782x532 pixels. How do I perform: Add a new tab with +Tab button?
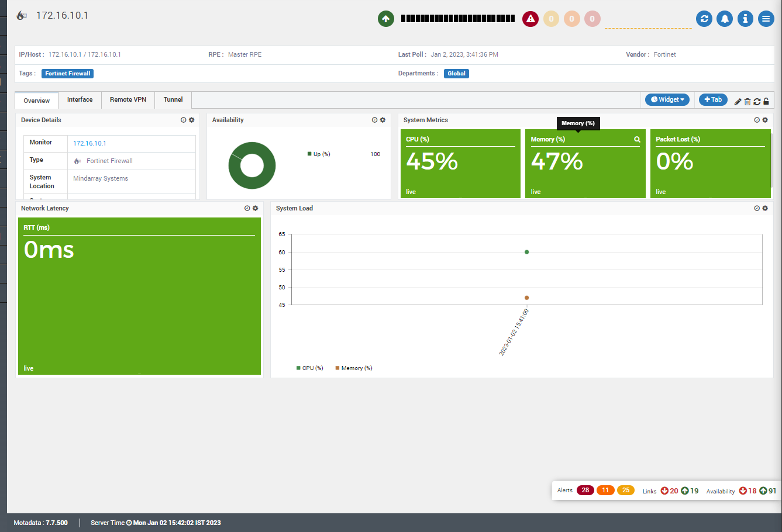click(x=713, y=99)
